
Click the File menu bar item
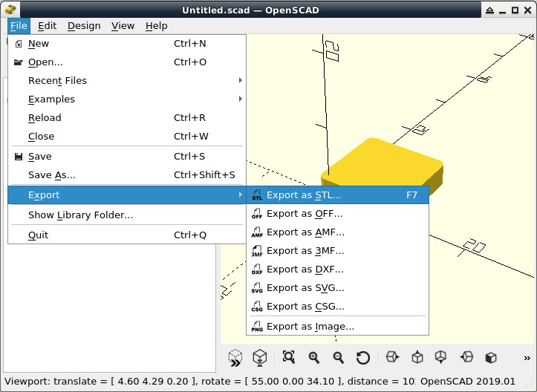click(19, 26)
